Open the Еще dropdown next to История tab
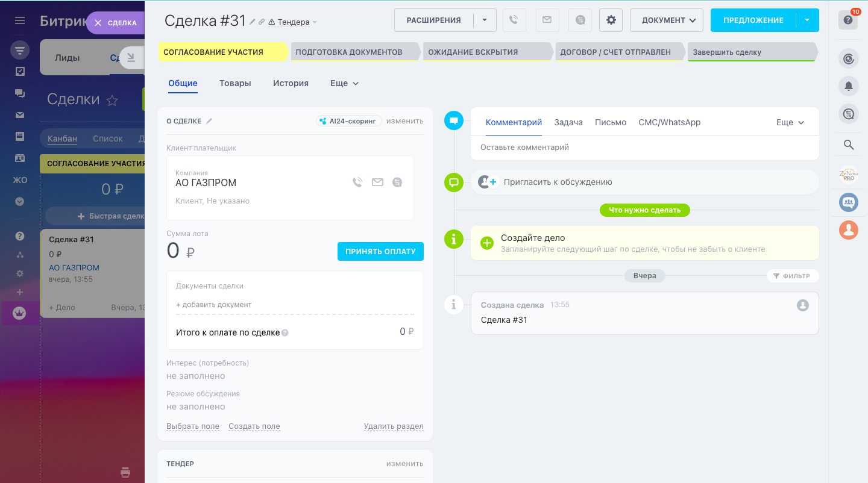The height and width of the screenshot is (483, 868). click(345, 83)
